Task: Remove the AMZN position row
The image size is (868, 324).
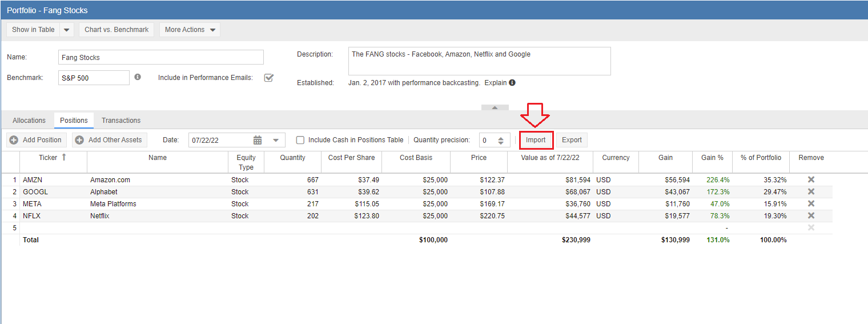Action: 811,179
